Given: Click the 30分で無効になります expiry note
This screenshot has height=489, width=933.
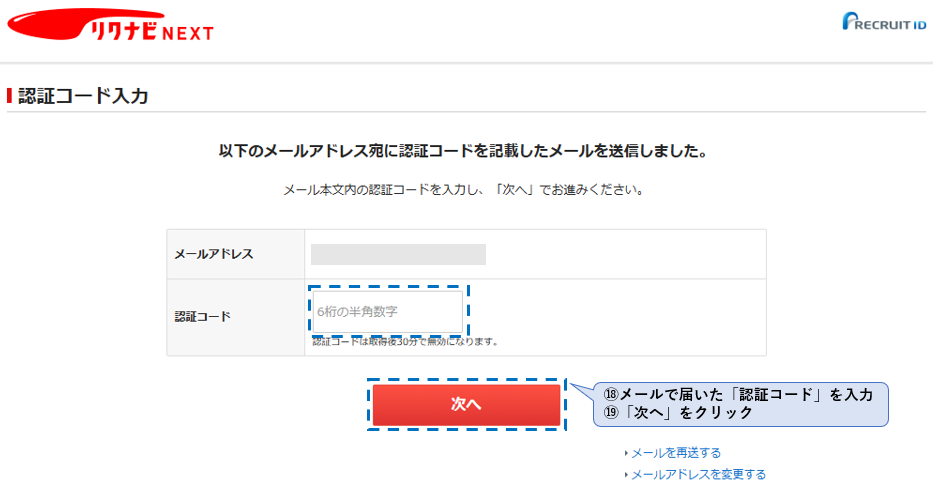Looking at the screenshot, I should [x=406, y=341].
